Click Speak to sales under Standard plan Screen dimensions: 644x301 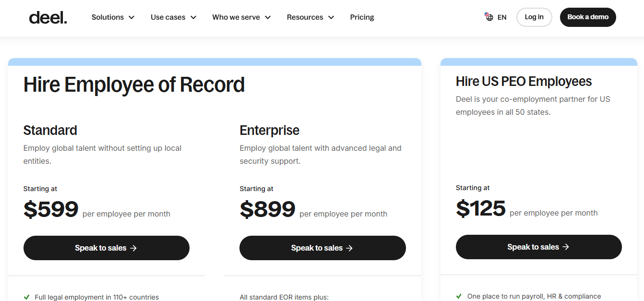106,248
